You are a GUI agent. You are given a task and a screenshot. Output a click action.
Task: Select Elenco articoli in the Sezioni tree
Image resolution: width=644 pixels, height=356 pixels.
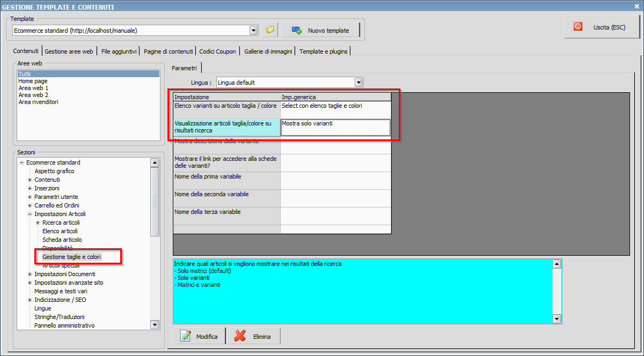tap(60, 231)
